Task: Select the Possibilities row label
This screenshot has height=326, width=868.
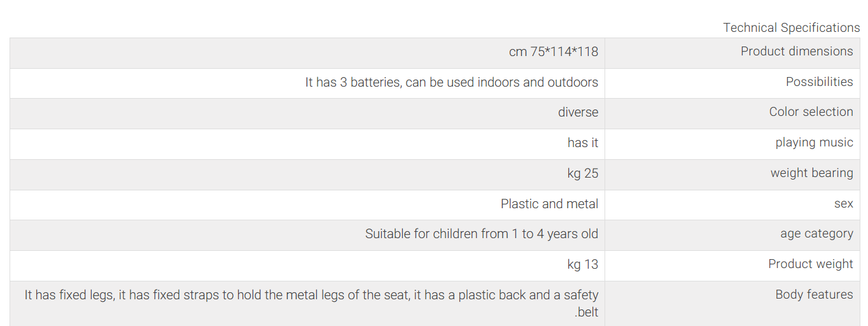Action: pos(819,81)
